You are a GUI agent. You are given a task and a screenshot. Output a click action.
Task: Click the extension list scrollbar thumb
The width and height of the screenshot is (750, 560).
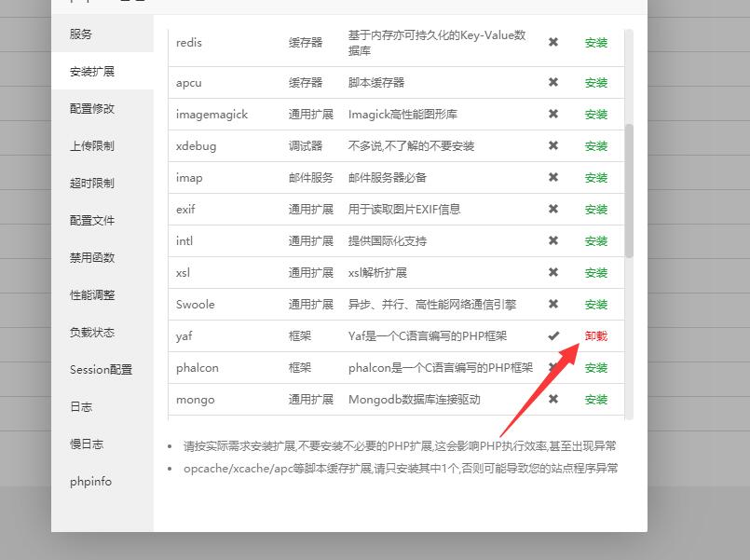point(629,191)
